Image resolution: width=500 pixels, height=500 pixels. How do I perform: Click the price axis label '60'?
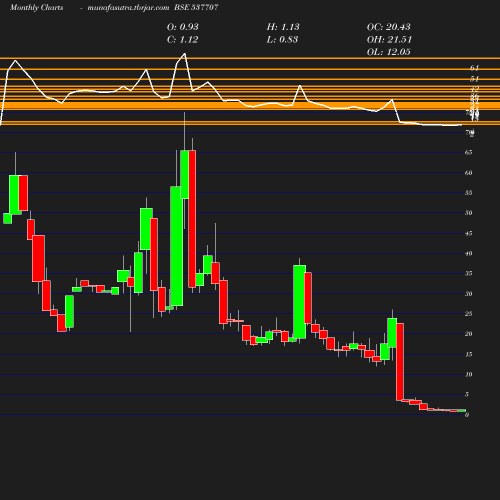[468, 173]
